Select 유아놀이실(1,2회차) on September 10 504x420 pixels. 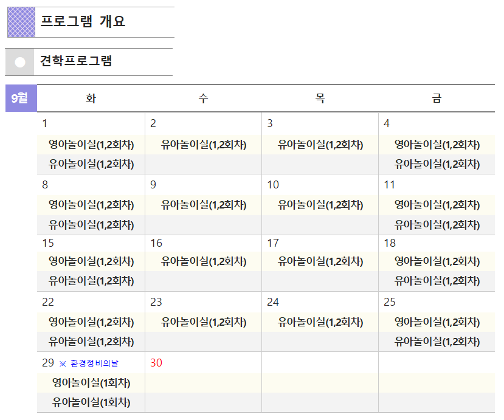coord(320,205)
